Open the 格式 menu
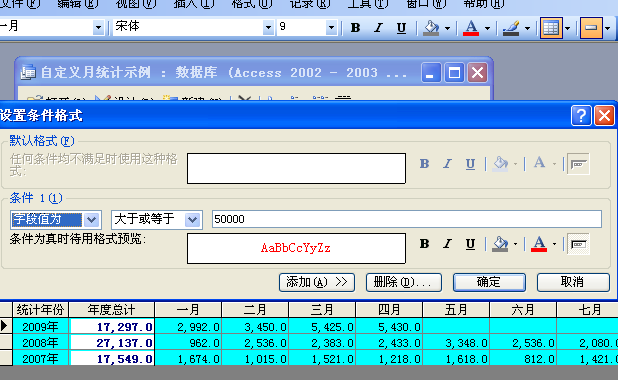This screenshot has height=380, width=618. point(252,4)
